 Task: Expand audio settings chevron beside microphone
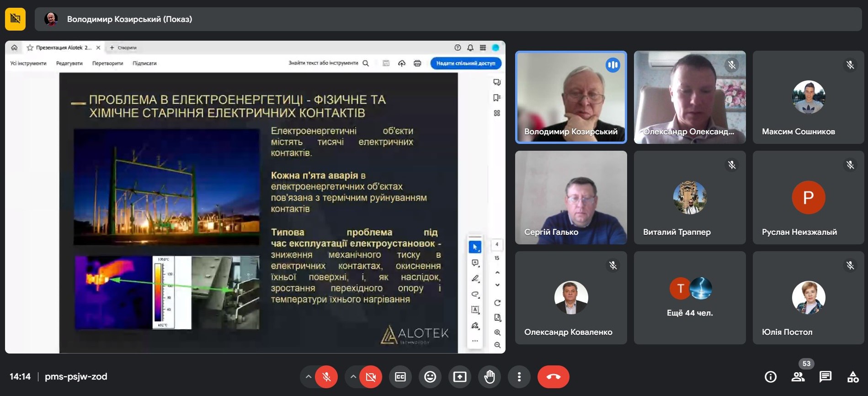[x=309, y=377]
